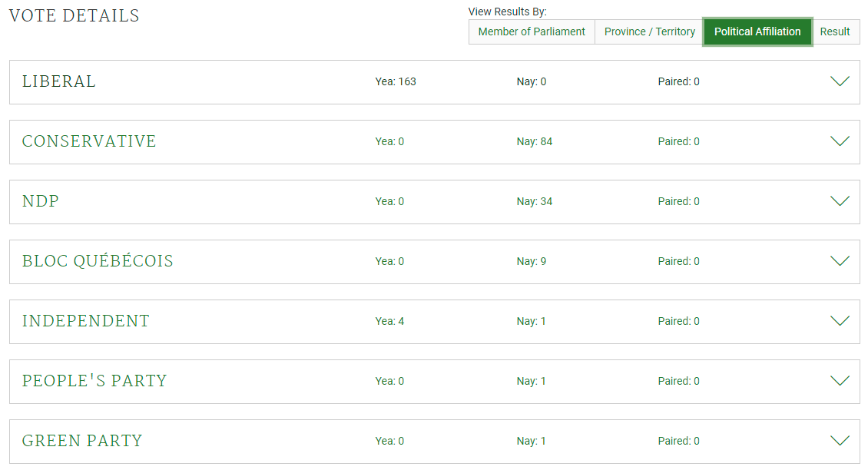868x470 pixels.
Task: Expand the Conservative row chevron
Action: (x=840, y=141)
